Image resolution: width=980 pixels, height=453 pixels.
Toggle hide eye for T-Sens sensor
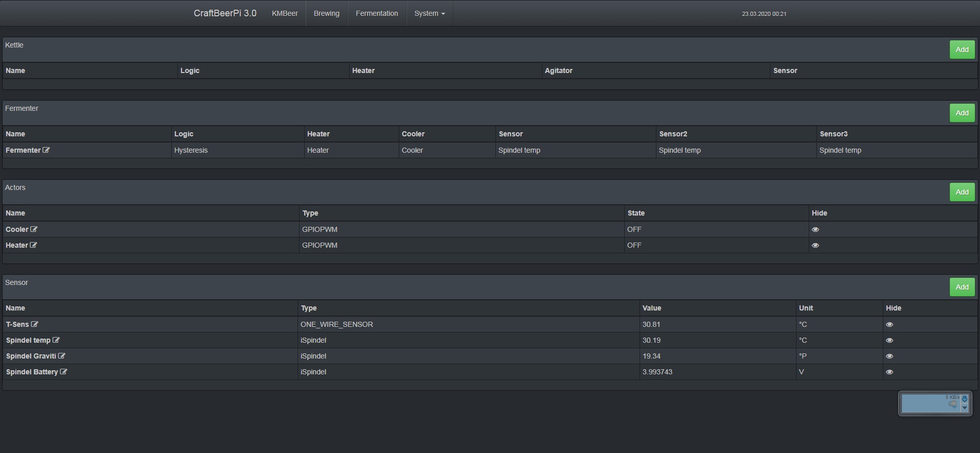click(890, 324)
